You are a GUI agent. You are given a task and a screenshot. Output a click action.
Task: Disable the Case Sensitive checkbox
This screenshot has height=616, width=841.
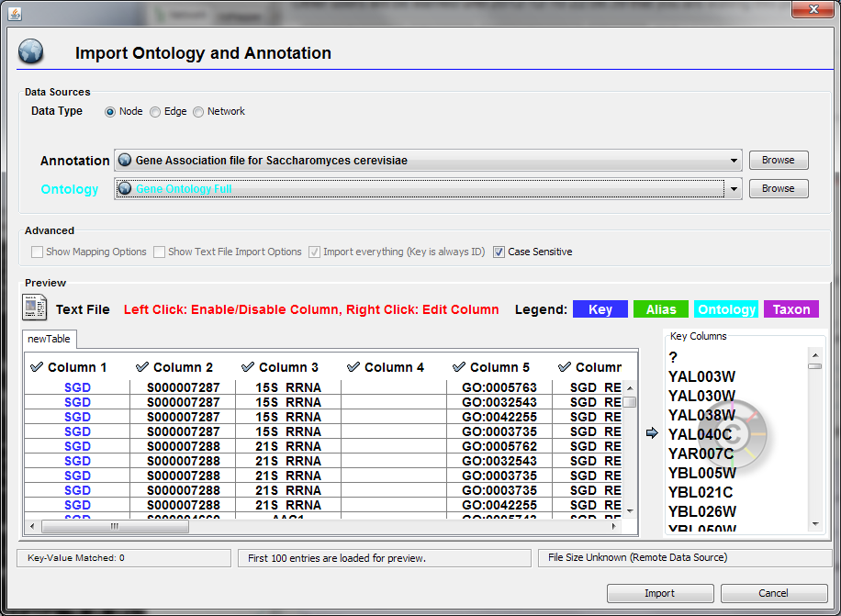[x=499, y=252]
